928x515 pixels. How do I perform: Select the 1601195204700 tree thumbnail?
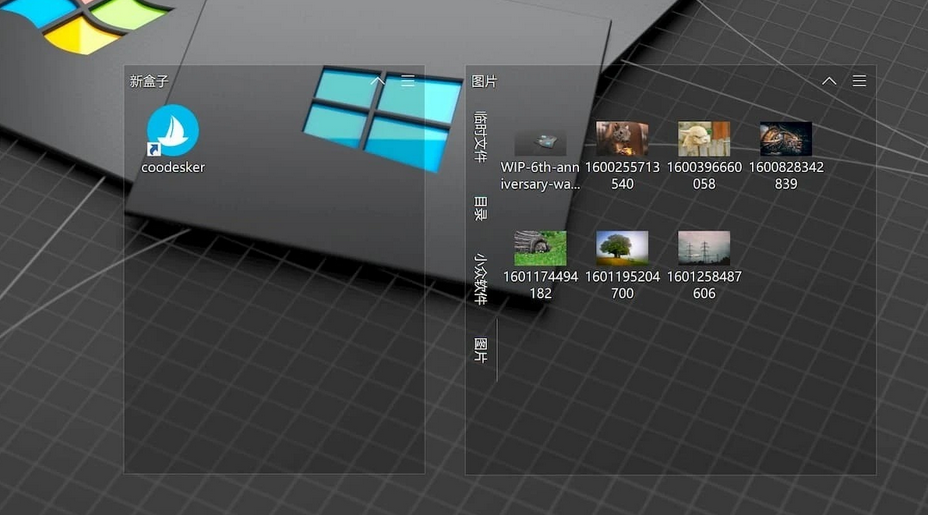point(622,248)
